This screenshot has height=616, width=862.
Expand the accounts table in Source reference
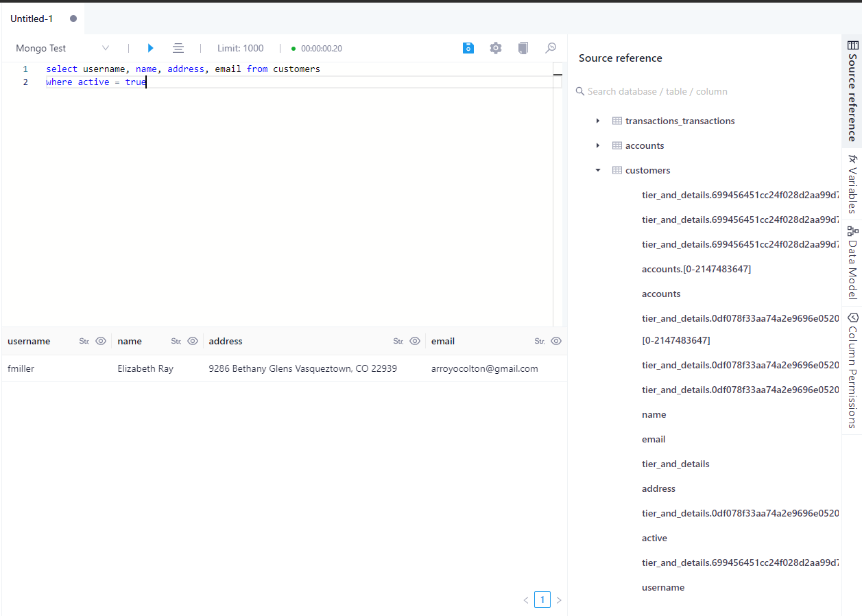click(x=597, y=145)
